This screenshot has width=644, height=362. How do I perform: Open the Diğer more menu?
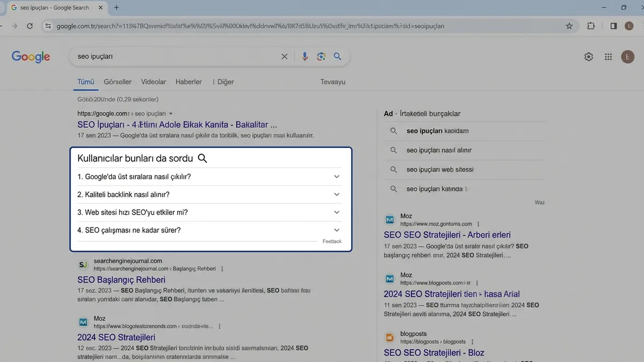[x=223, y=82]
